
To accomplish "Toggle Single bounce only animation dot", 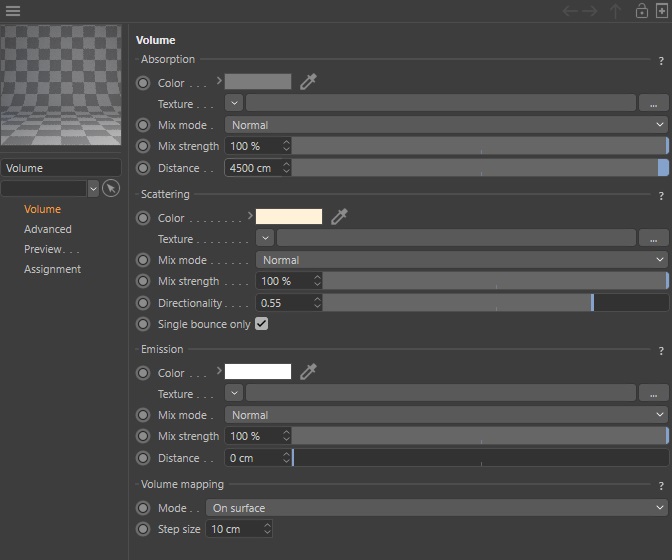I will (143, 324).
